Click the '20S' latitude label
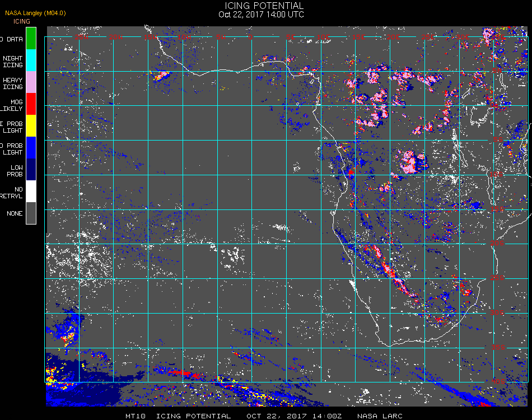Image resolution: width=532 pixels, height=420 pixels. coord(497,243)
